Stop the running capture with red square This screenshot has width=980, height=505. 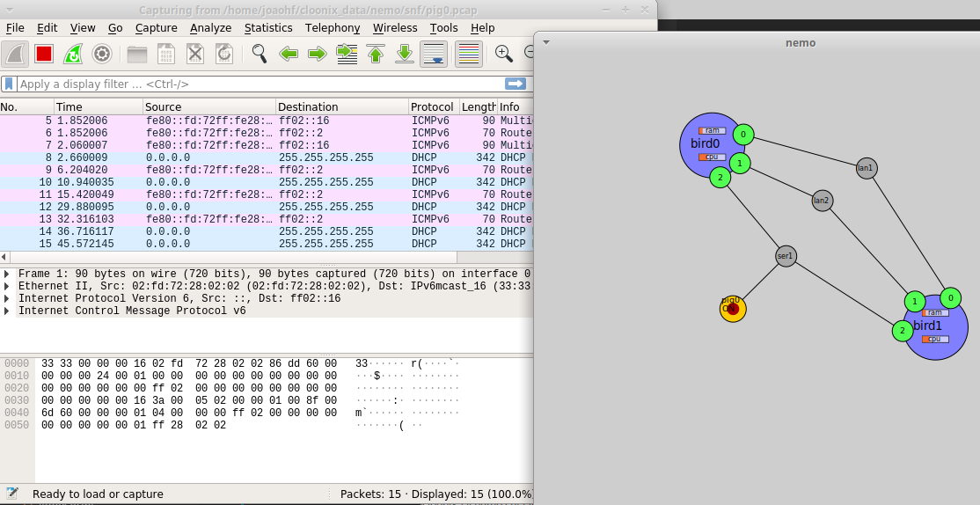(x=44, y=54)
